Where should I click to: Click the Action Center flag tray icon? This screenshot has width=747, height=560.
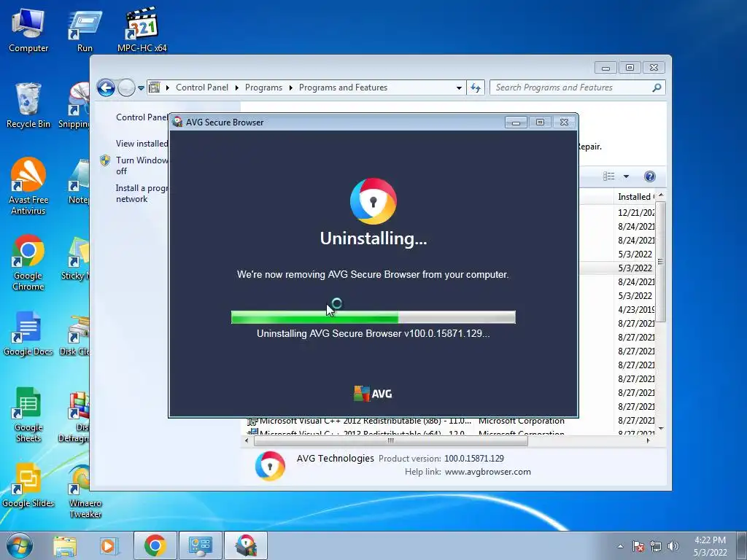click(x=638, y=546)
